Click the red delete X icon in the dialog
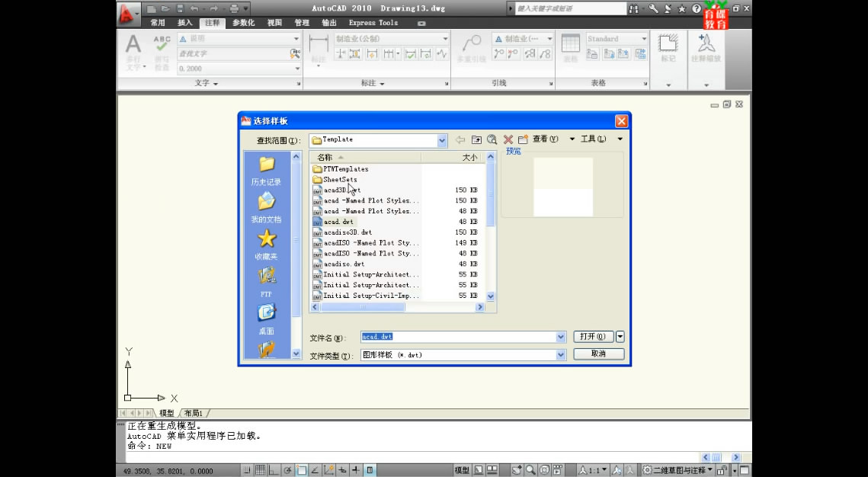Image resolution: width=868 pixels, height=477 pixels. click(x=508, y=139)
